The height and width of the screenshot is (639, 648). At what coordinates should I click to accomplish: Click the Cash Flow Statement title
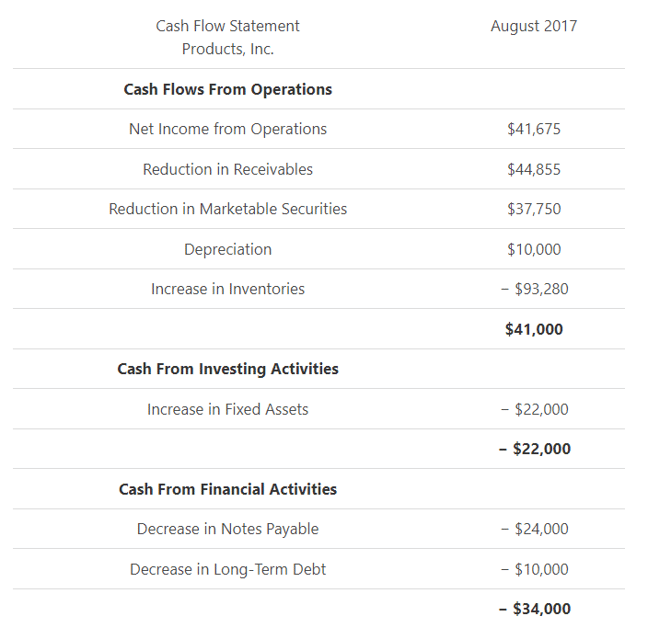[x=227, y=26]
